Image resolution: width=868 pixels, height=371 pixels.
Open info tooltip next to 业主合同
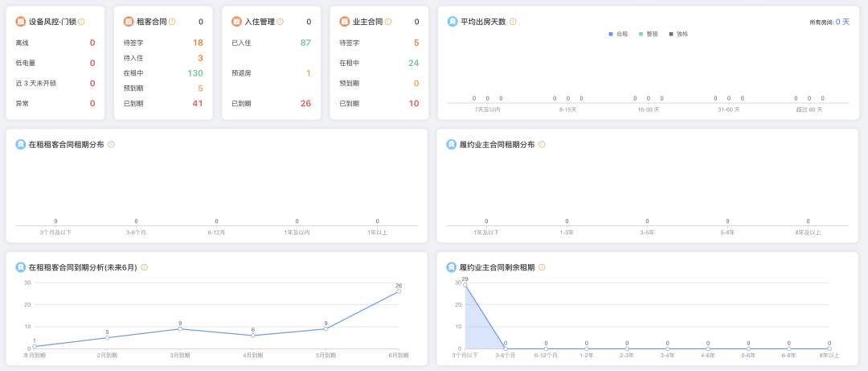(x=388, y=22)
